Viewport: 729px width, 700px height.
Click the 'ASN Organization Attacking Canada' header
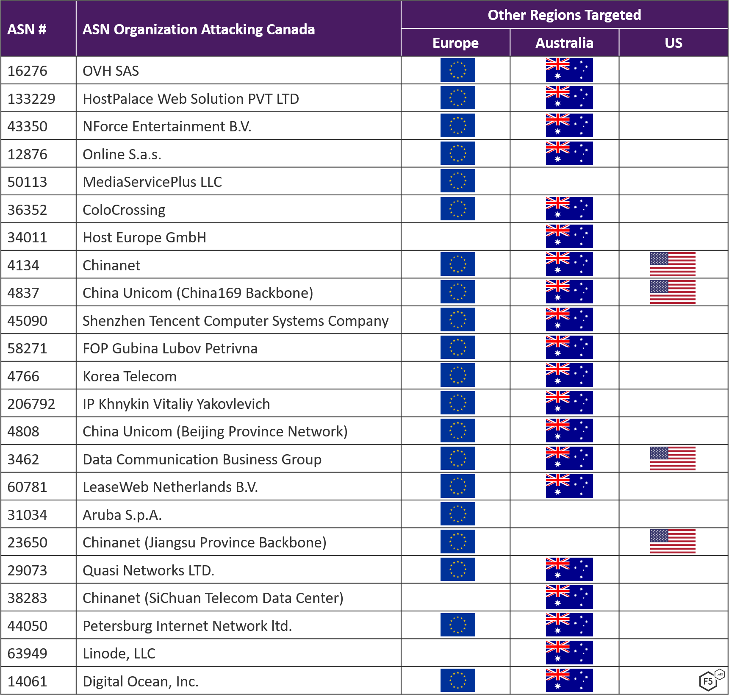(199, 30)
